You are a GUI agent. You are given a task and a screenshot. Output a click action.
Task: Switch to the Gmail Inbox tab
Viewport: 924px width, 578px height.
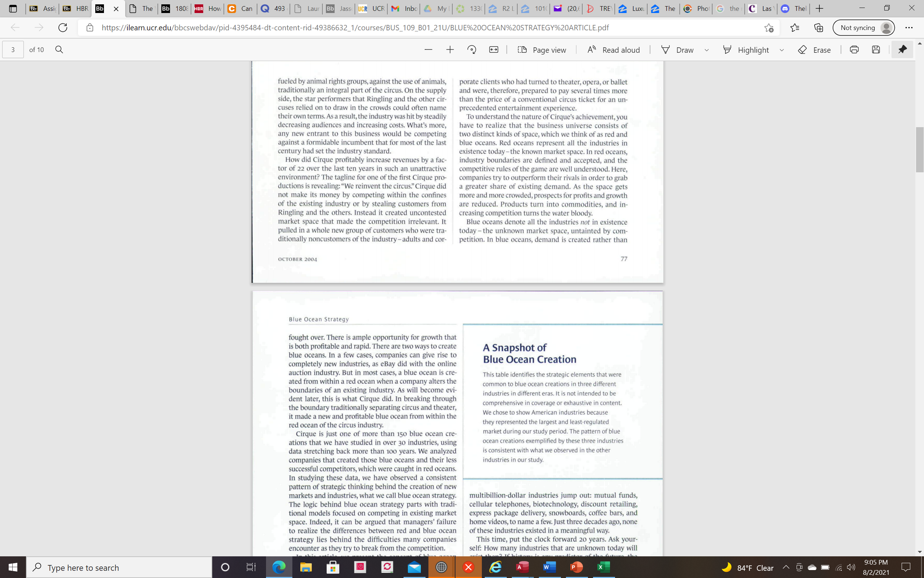(x=404, y=8)
